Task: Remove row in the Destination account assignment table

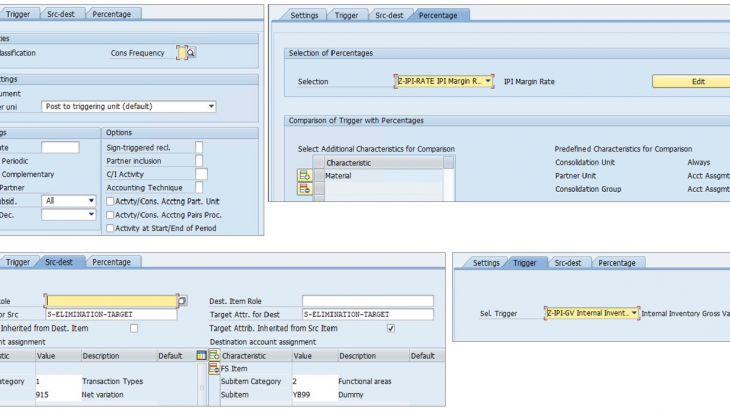Action: coord(214,369)
